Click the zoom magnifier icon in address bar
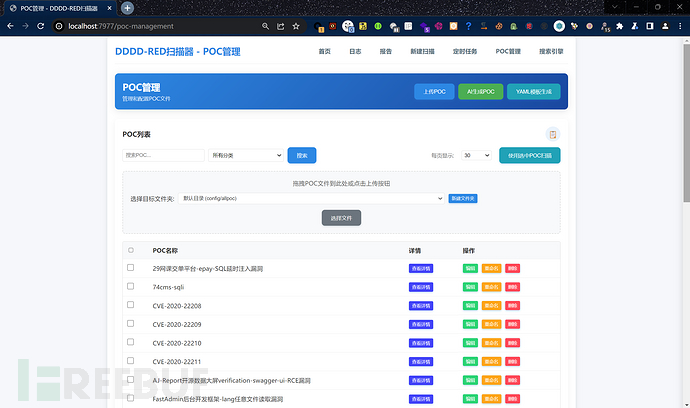Viewport: 690px width, 408px height. (265, 26)
